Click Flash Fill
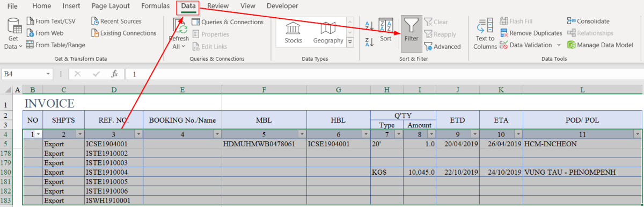This screenshot has height=207, width=644. (516, 22)
